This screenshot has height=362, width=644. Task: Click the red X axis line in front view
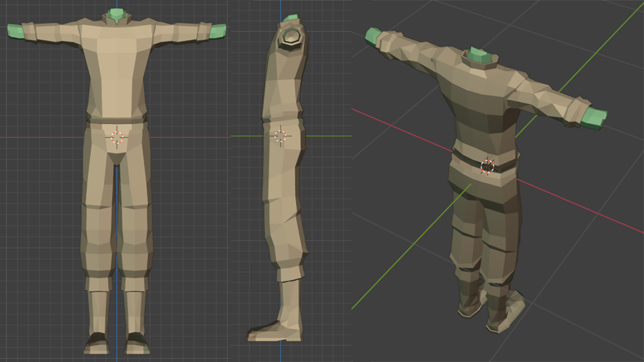coord(45,137)
